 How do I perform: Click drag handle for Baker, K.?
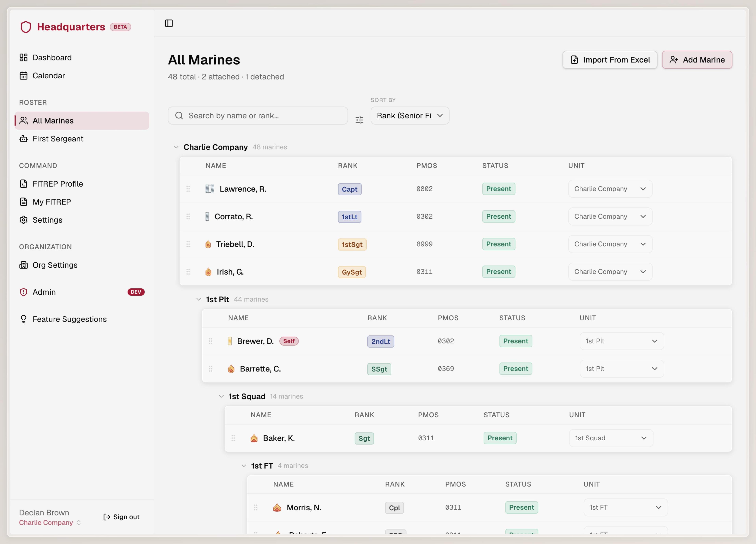[233, 438]
